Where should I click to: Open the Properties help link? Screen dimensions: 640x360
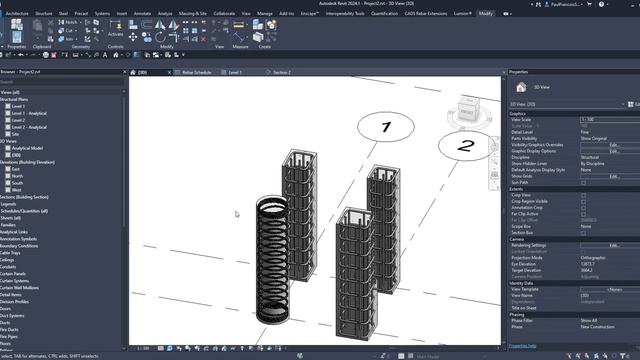tap(522, 346)
